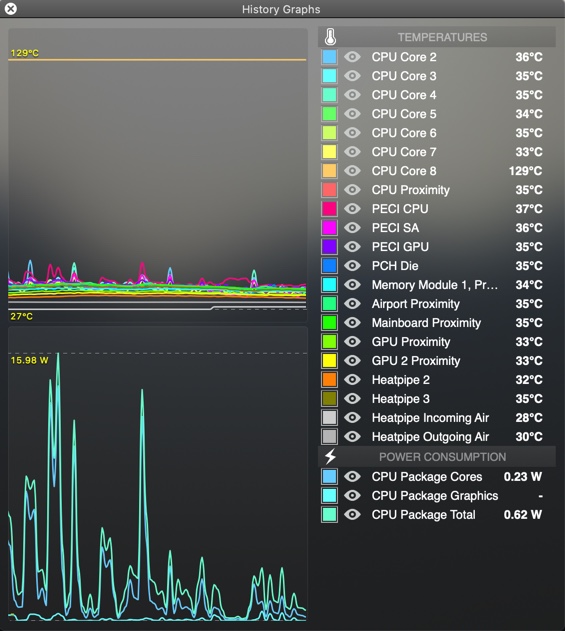Toggle visibility of CPU Core 4 graph
Image resolution: width=565 pixels, height=631 pixels.
point(352,95)
